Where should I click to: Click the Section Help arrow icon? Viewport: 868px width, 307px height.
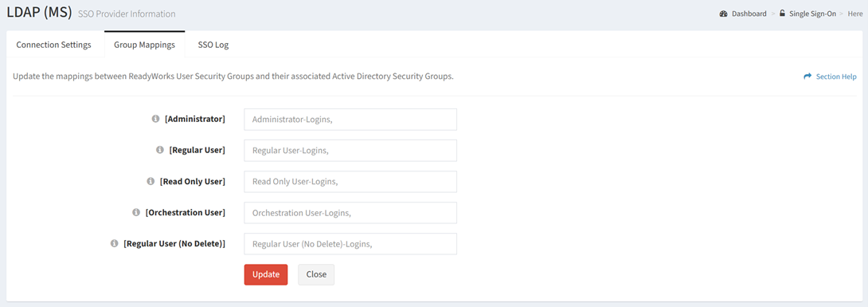(807, 77)
